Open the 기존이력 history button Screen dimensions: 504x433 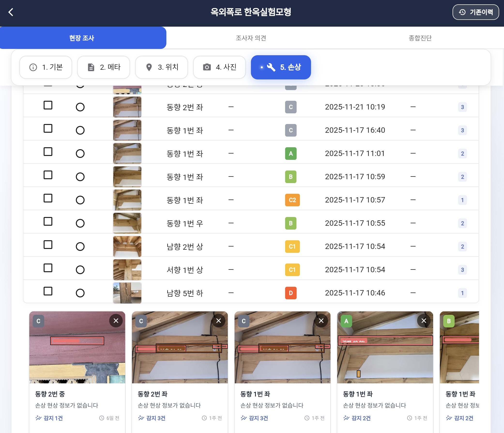[x=475, y=12]
